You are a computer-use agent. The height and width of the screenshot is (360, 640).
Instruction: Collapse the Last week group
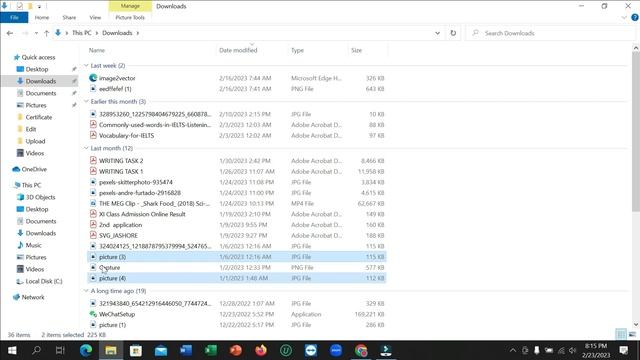pos(86,65)
